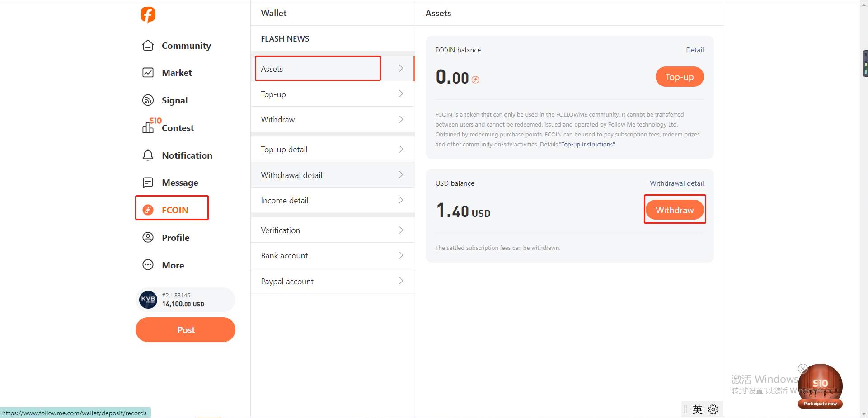Open the Message page
Image resolution: width=868 pixels, height=418 pixels.
click(180, 183)
